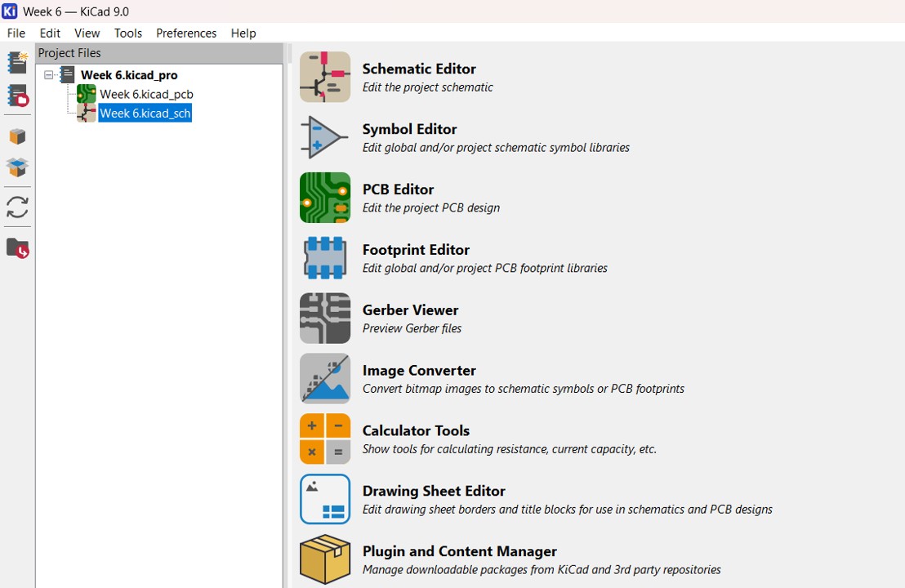Open the File menu
Screen dimensions: 905x588
16,33
